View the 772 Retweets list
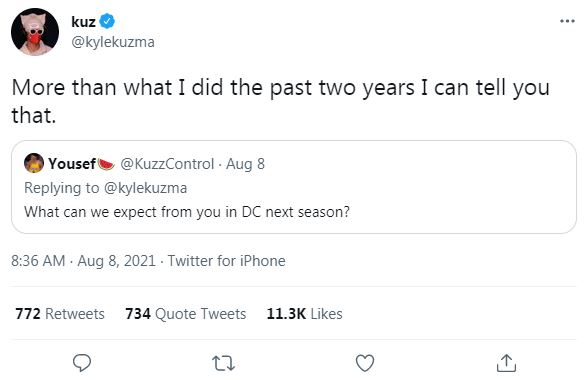This screenshot has width=587, height=380. point(60,314)
